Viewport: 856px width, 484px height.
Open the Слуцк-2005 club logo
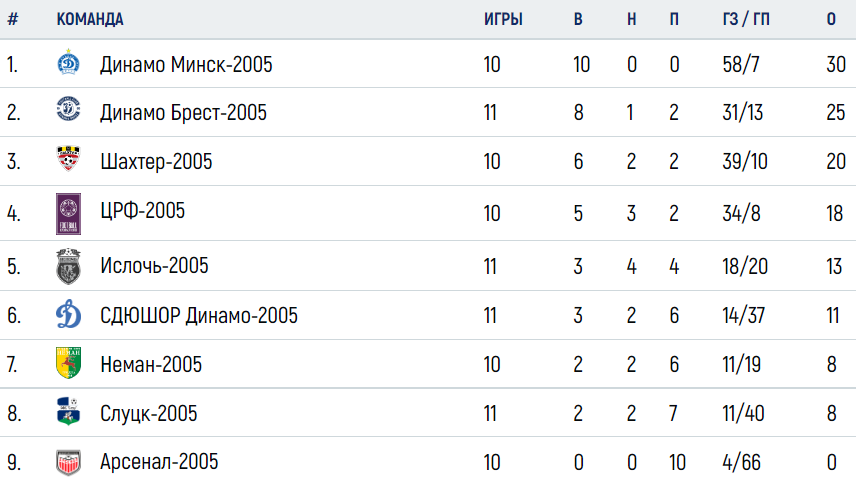68,411
